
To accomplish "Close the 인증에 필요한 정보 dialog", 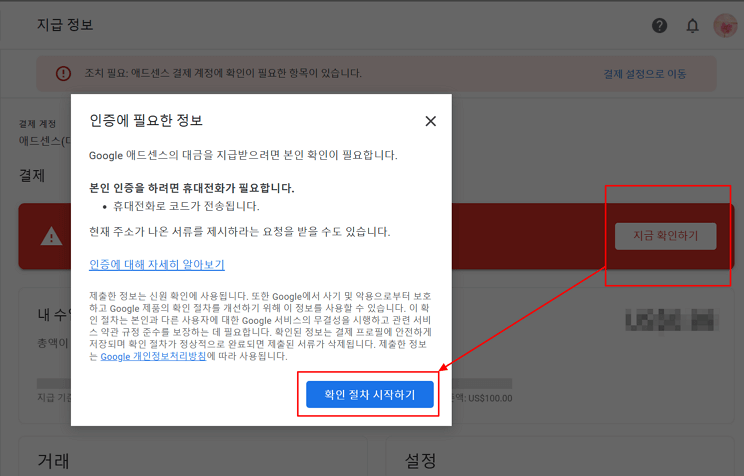I will pyautogui.click(x=430, y=121).
